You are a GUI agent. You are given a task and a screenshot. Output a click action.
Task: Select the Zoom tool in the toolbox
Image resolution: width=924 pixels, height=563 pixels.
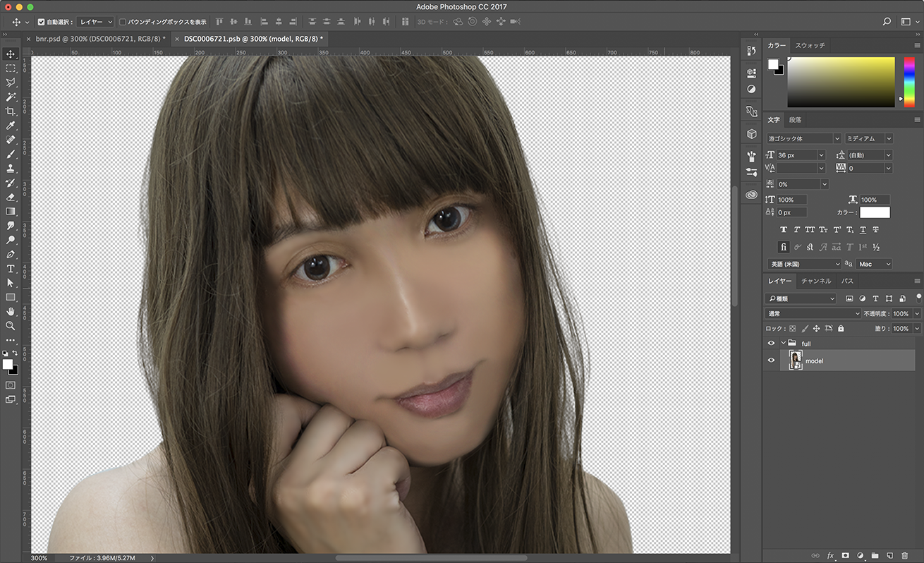pos(11,326)
